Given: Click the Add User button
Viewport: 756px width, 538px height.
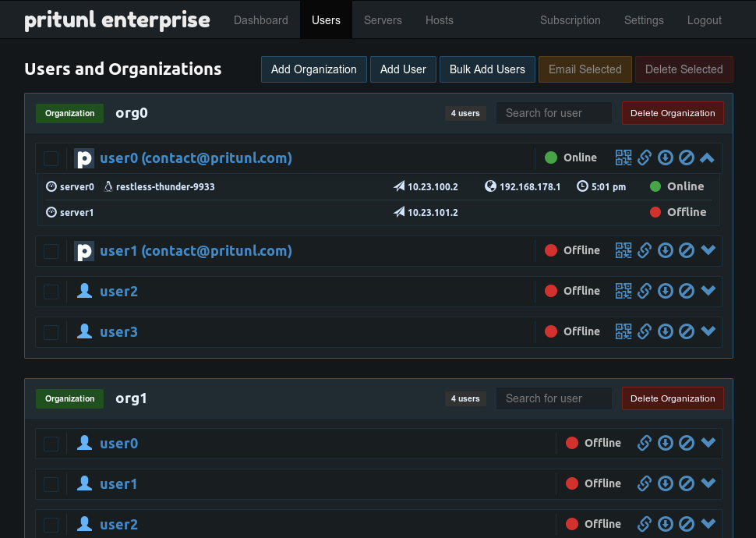Looking at the screenshot, I should (403, 69).
